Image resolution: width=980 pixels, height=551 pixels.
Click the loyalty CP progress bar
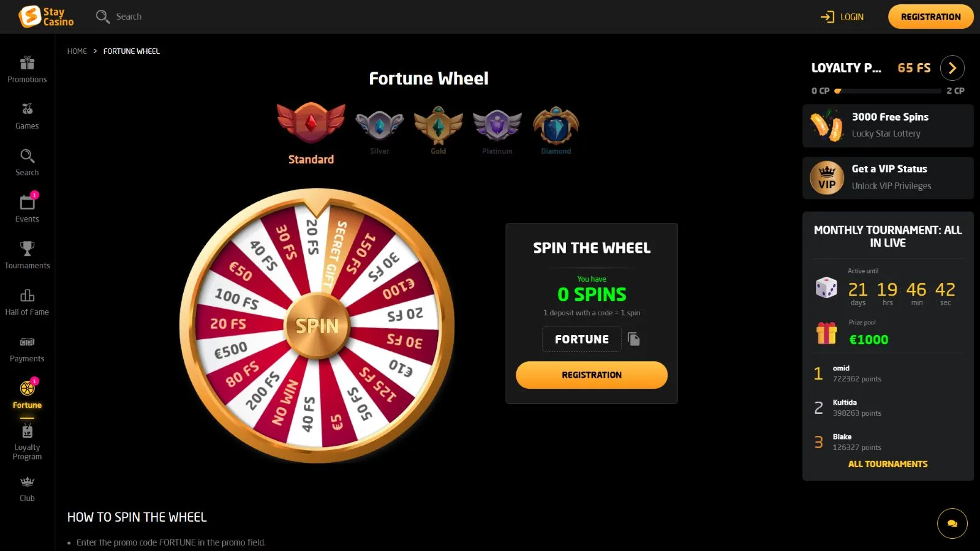(888, 91)
